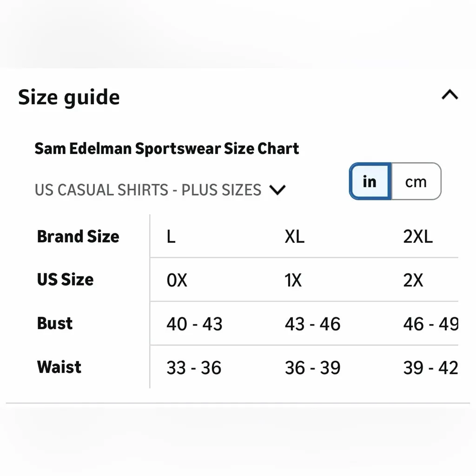Image resolution: width=476 pixels, height=476 pixels.
Task: Click the 33 - 36 waist measurement
Action: point(194,368)
